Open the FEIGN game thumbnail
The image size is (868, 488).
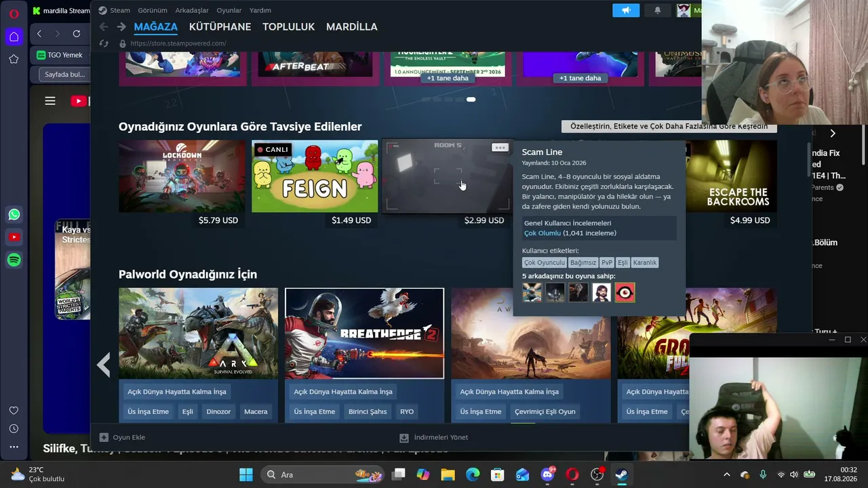point(315,176)
